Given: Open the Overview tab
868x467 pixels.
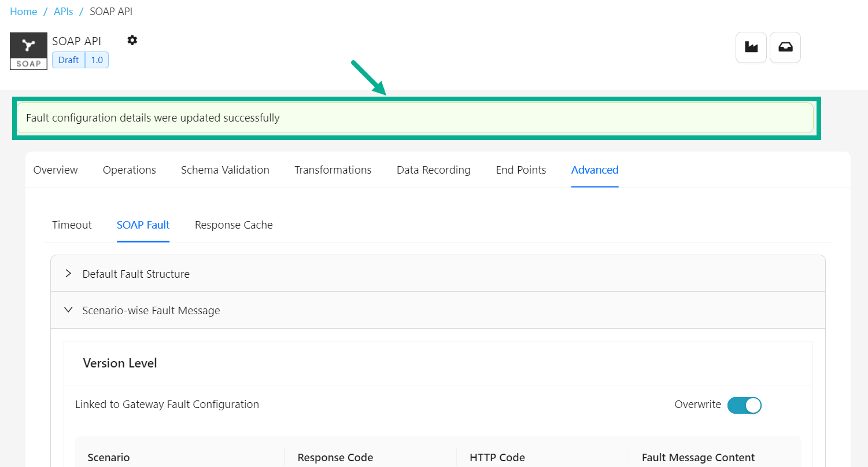Looking at the screenshot, I should pyautogui.click(x=56, y=170).
